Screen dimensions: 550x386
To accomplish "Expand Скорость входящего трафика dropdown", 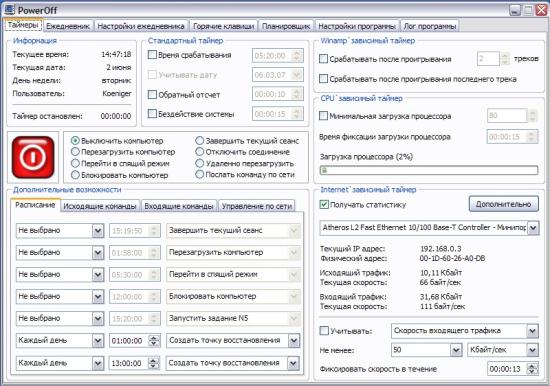I will click(x=532, y=331).
